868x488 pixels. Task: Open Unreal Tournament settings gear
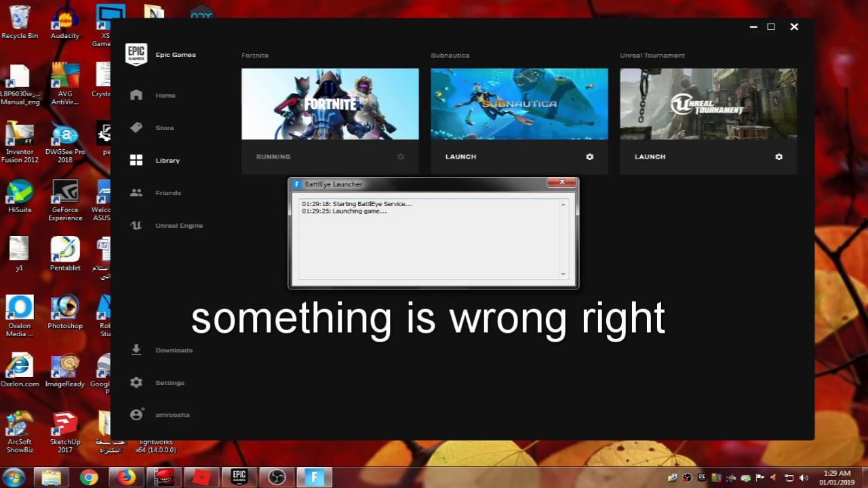779,157
